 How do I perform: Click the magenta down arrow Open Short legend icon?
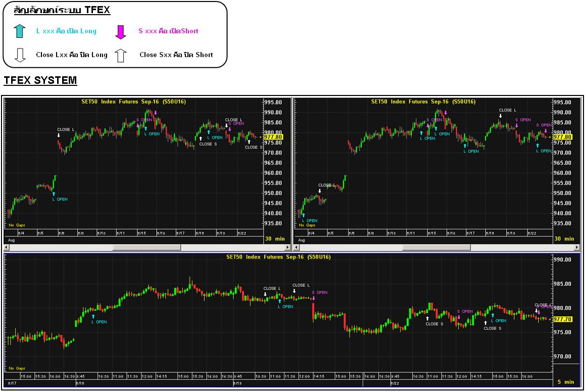pos(121,32)
